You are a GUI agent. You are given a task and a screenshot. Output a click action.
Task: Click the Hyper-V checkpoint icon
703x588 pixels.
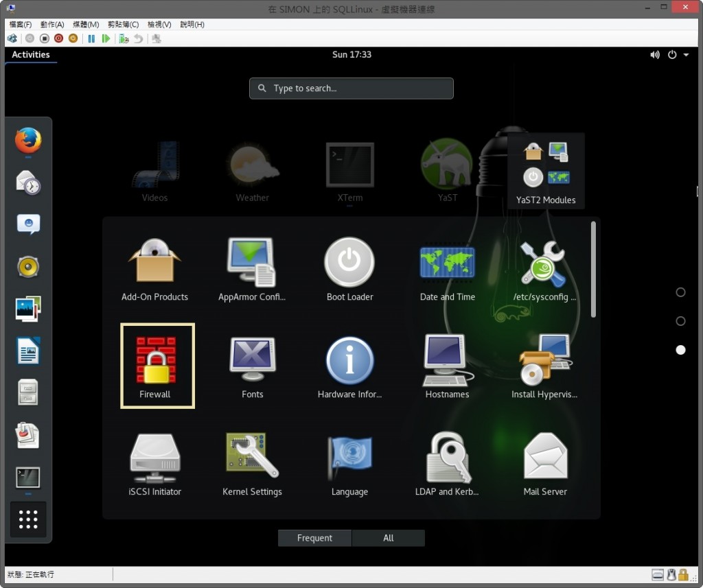pos(124,38)
